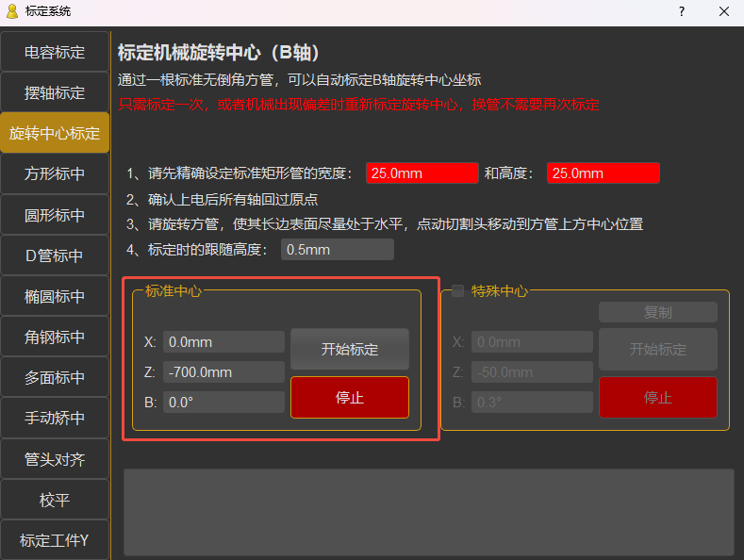
Task: Click the B angle 0.0° field
Action: point(223,403)
